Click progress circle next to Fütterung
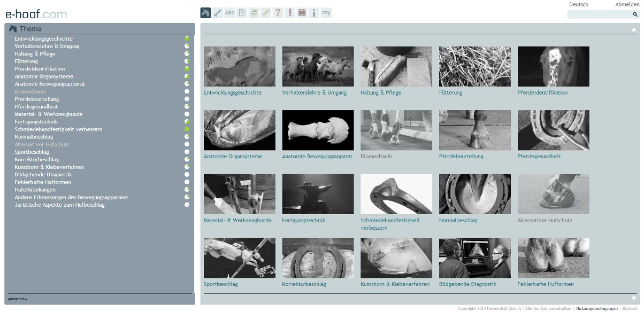 [x=187, y=61]
